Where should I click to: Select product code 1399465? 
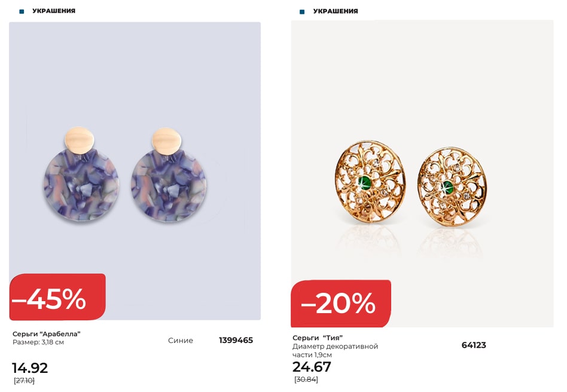[236, 341]
